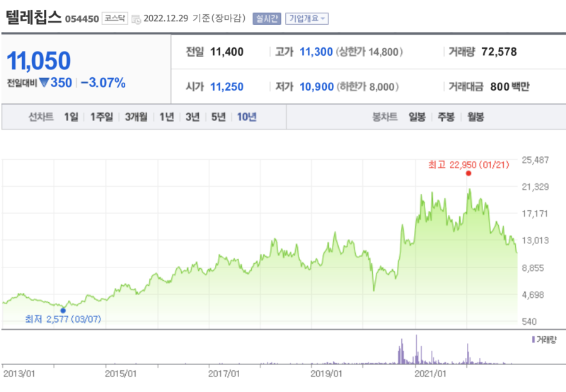Click the 상한가 14,800 text
Image resolution: width=566 pixels, height=392 pixels.
(369, 52)
